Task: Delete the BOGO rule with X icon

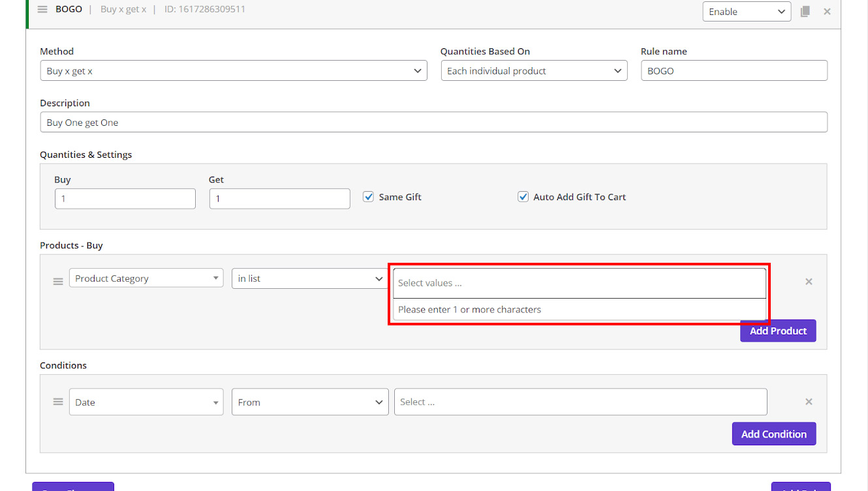Action: point(827,11)
